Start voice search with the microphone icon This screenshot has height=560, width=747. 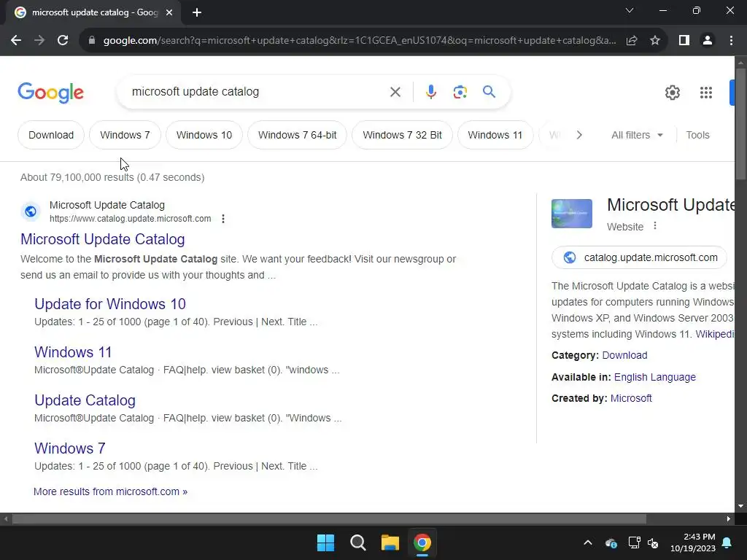pos(430,92)
